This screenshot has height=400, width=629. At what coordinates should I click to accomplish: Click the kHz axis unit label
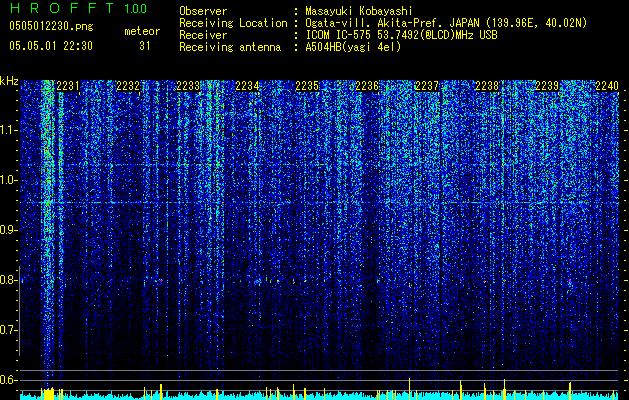point(9,82)
